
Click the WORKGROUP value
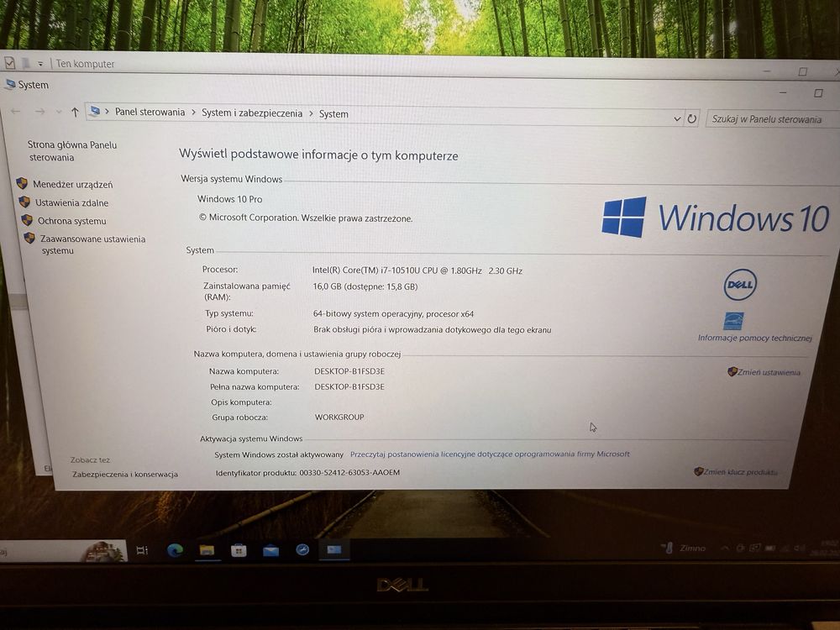(339, 417)
